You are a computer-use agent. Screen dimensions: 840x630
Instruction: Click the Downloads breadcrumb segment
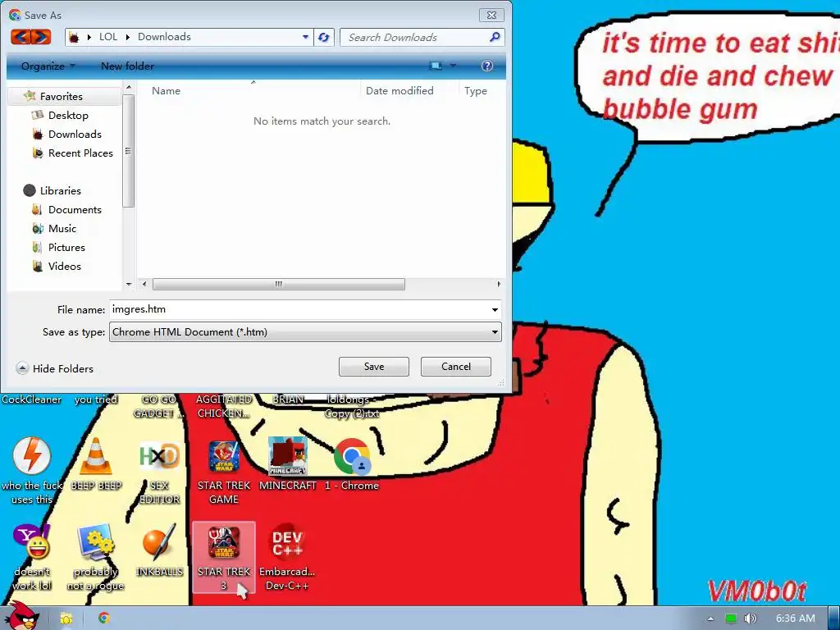coord(164,36)
